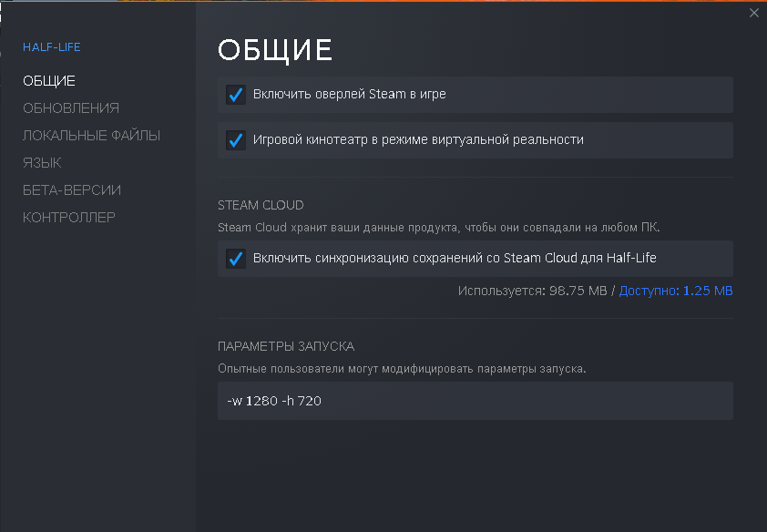Viewport: 767px width, 532px height.
Task: Click the launch options text field
Action: click(475, 401)
